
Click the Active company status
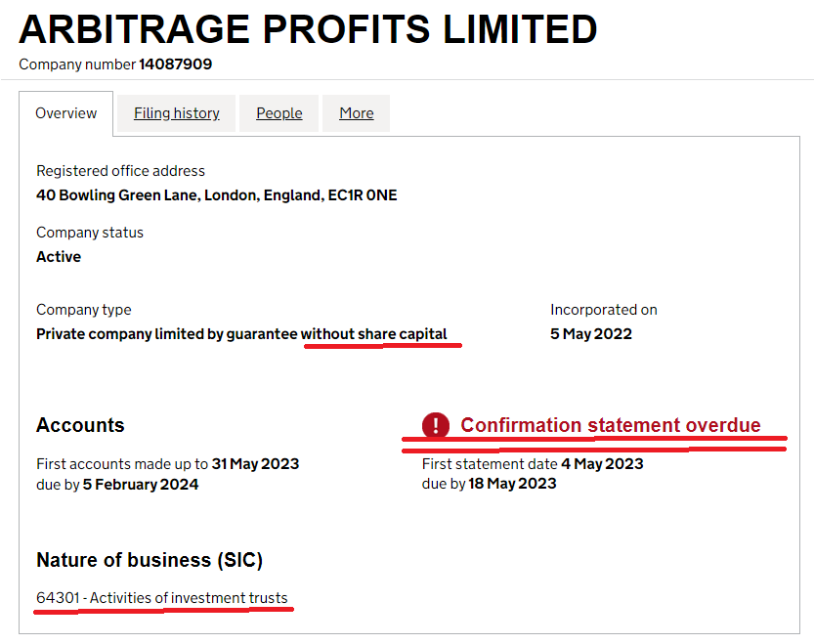pos(59,257)
